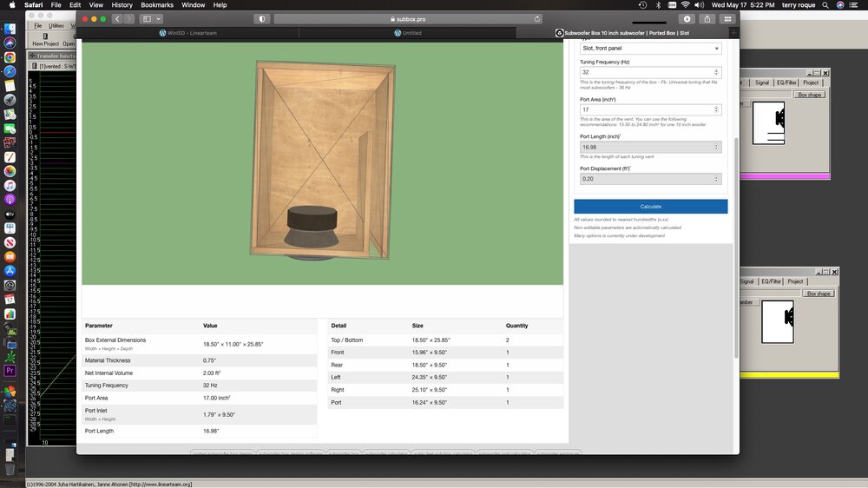This screenshot has width=868, height=488.
Task: Open System Preferences in the dock
Action: pos(10,286)
